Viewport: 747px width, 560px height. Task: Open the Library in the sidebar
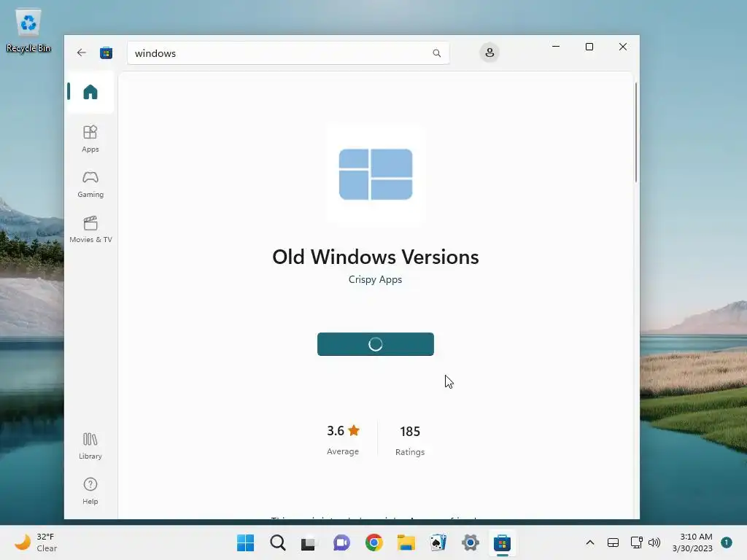click(x=90, y=446)
